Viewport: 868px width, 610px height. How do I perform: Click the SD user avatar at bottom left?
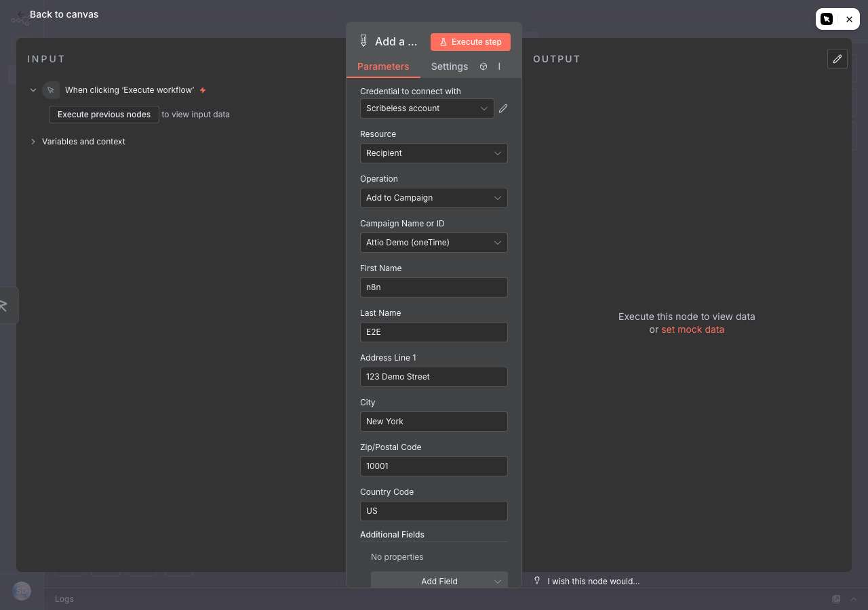coord(22,591)
